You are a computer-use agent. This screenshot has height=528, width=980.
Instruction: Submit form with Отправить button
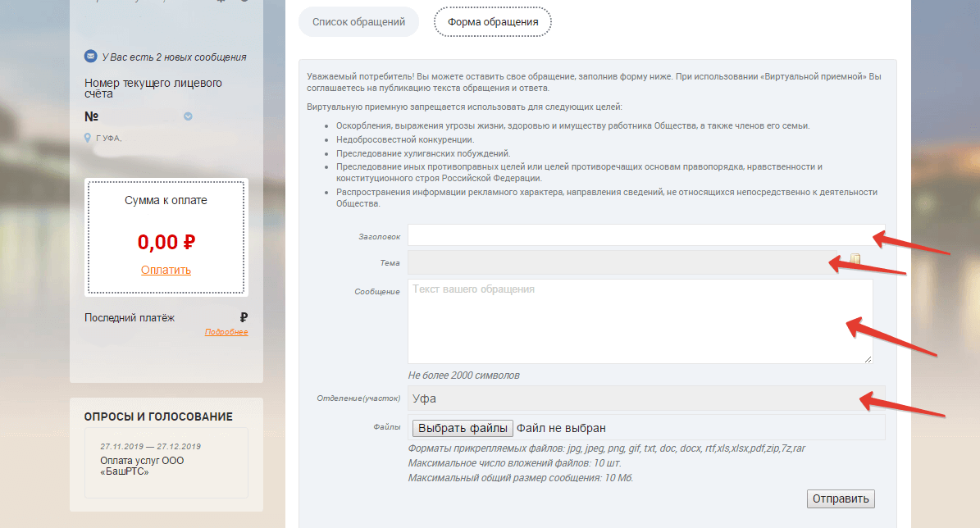[x=841, y=498]
